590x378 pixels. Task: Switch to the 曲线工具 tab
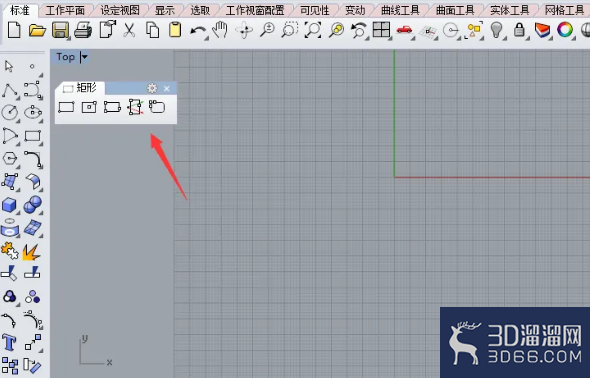click(400, 10)
